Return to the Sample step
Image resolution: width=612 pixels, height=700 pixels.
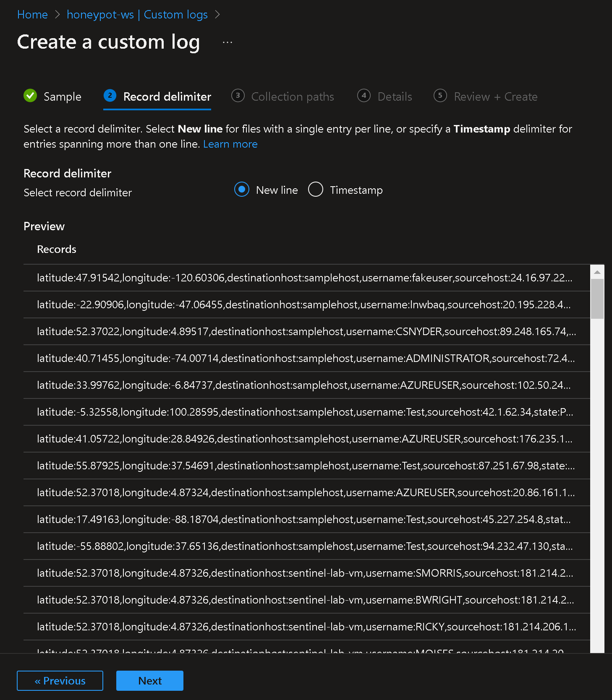click(x=63, y=96)
